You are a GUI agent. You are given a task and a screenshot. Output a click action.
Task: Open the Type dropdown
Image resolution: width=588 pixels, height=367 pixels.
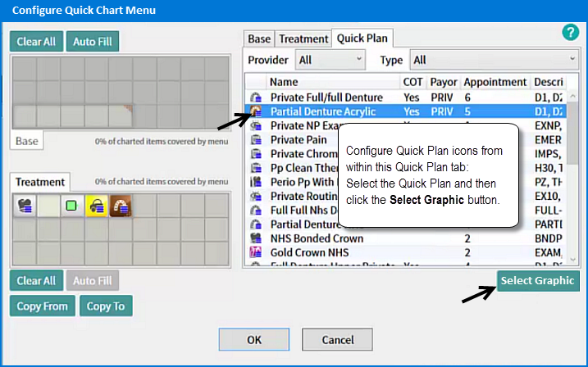pos(495,60)
